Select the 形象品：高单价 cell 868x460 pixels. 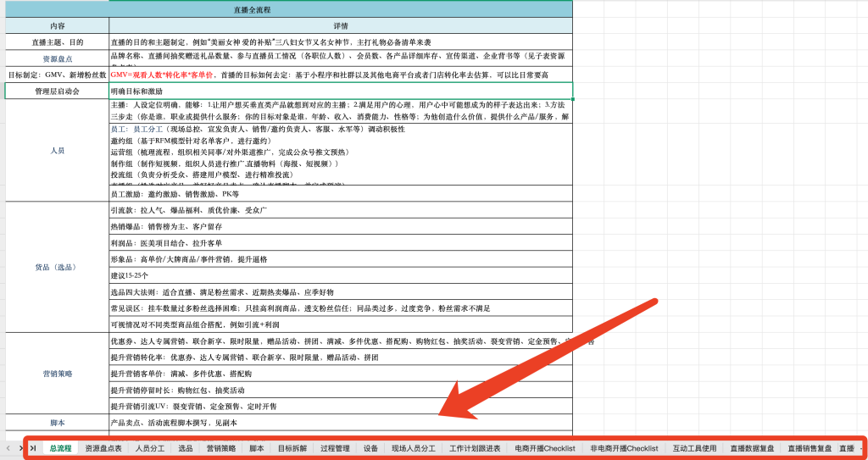coord(341,259)
